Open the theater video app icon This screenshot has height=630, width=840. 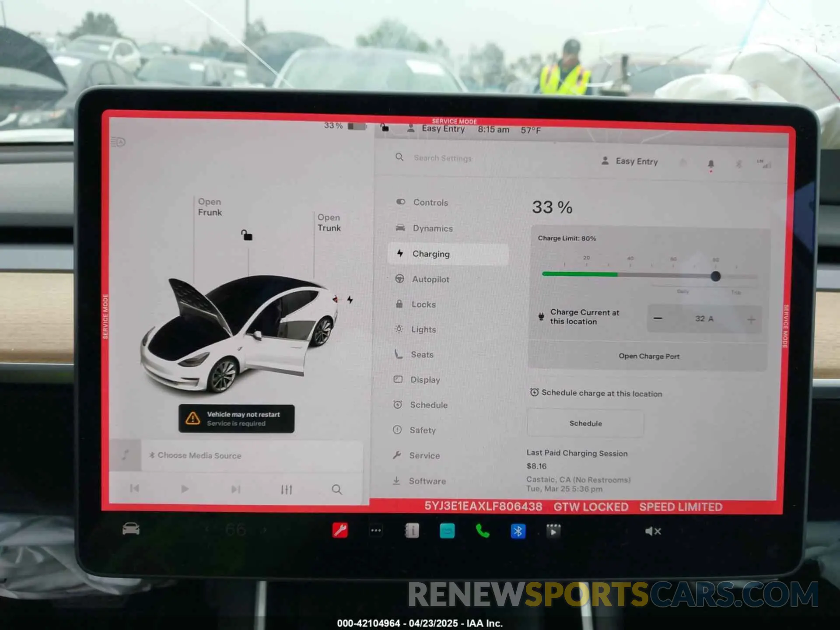(x=553, y=532)
